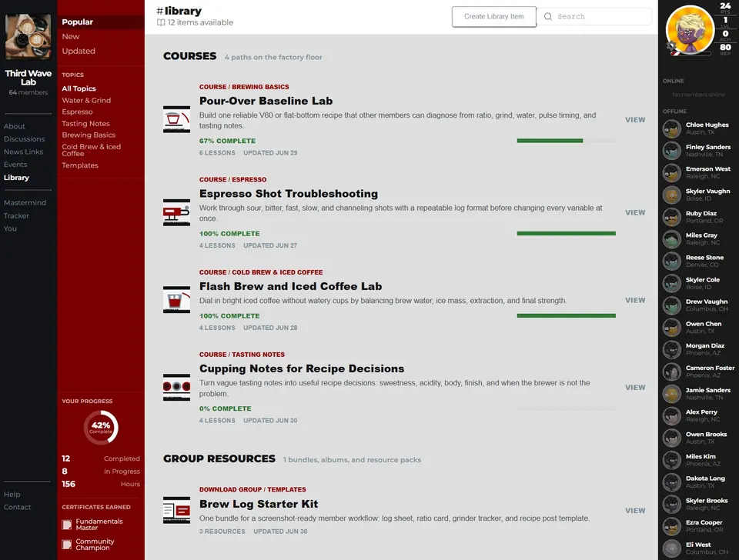Filter by Water & Grind topic
The width and height of the screenshot is (739, 560).
(x=86, y=100)
